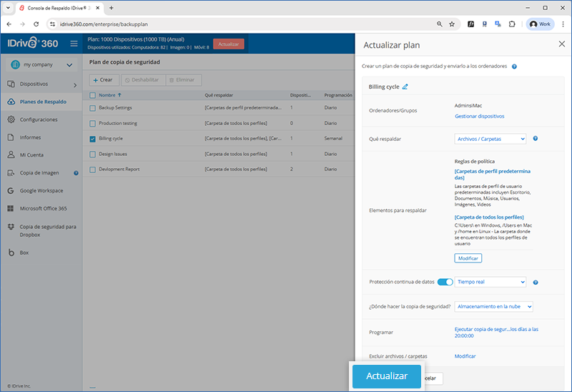Tick the Design Issues checkbox
The image size is (572, 392).
tap(92, 154)
